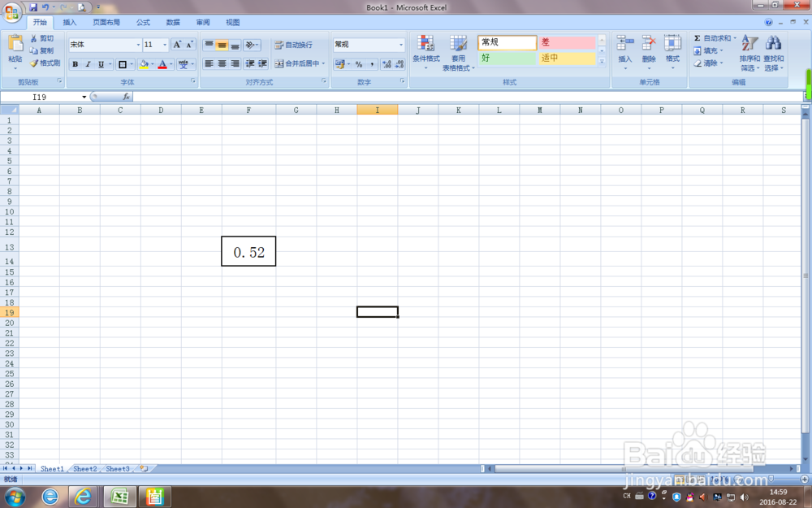
Task: Click the fill color paint bucket
Action: pos(144,64)
